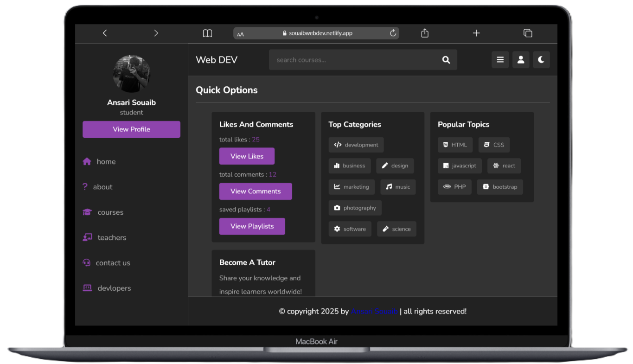Open a new tab with the plus icon
Image resolution: width=633 pixels, height=364 pixels.
tap(476, 33)
